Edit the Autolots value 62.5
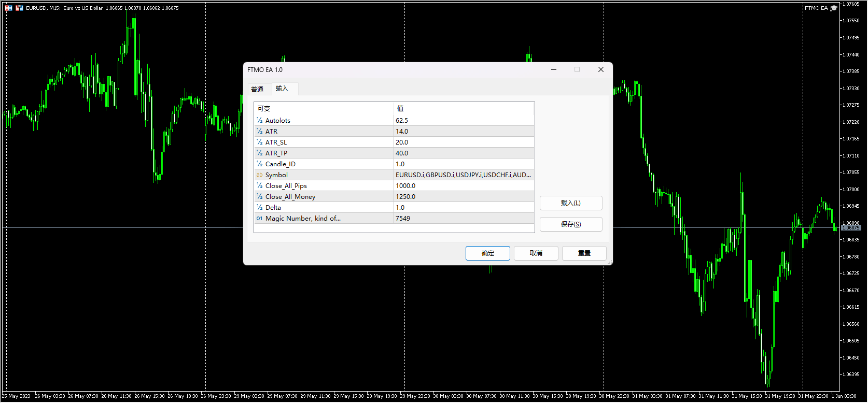 pyautogui.click(x=464, y=120)
